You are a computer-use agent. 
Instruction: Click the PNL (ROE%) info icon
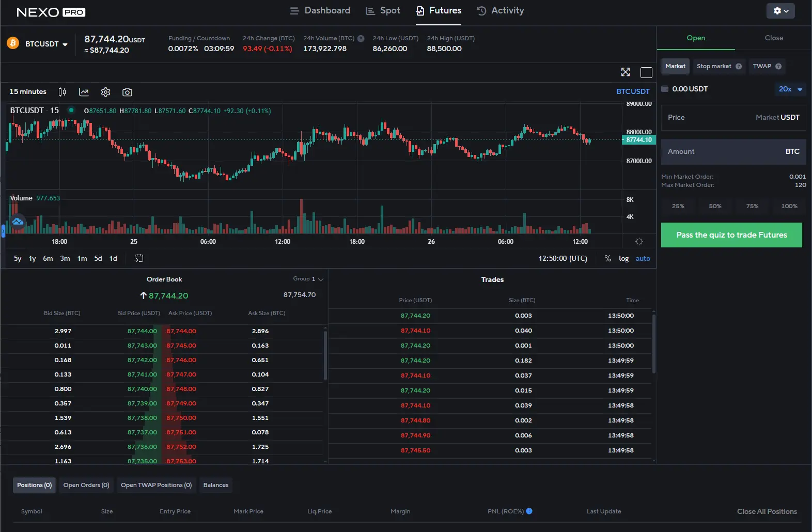pos(529,511)
